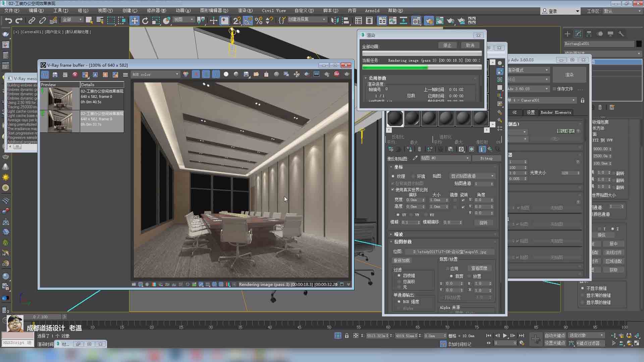Viewport: 644px width, 362px height.
Task: Select 不显示接缝 radio option
Action: 583,288
